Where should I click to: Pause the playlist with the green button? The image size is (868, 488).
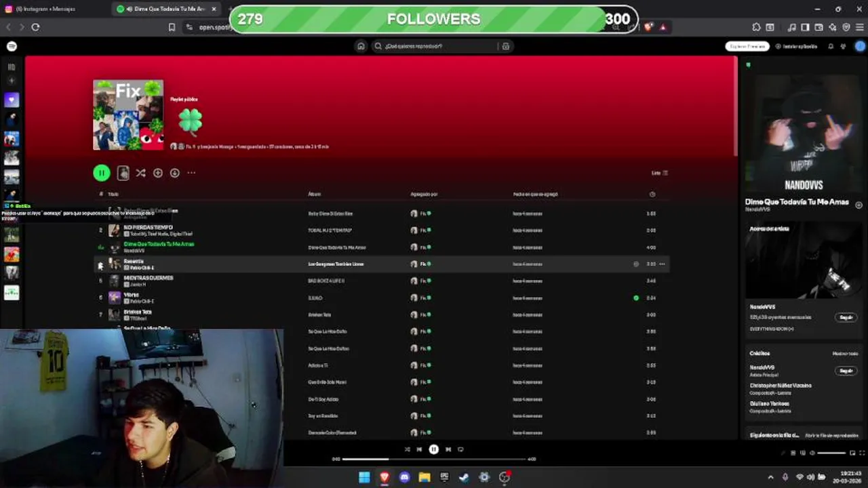(x=101, y=173)
